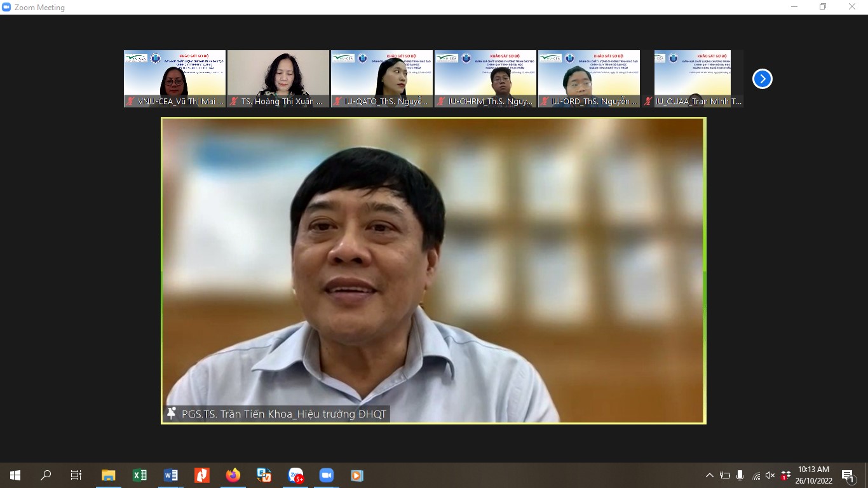The height and width of the screenshot is (488, 868).
Task: Choose the IU-ORD participant video tile
Action: tap(589, 78)
